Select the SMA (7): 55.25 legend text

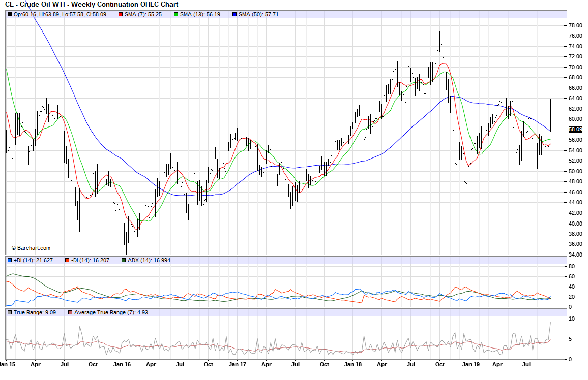pos(143,15)
